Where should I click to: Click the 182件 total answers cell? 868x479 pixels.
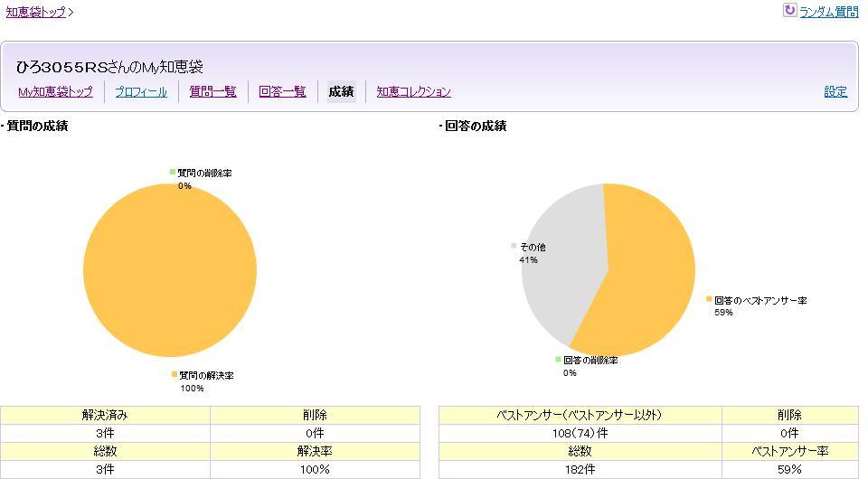[x=580, y=469]
